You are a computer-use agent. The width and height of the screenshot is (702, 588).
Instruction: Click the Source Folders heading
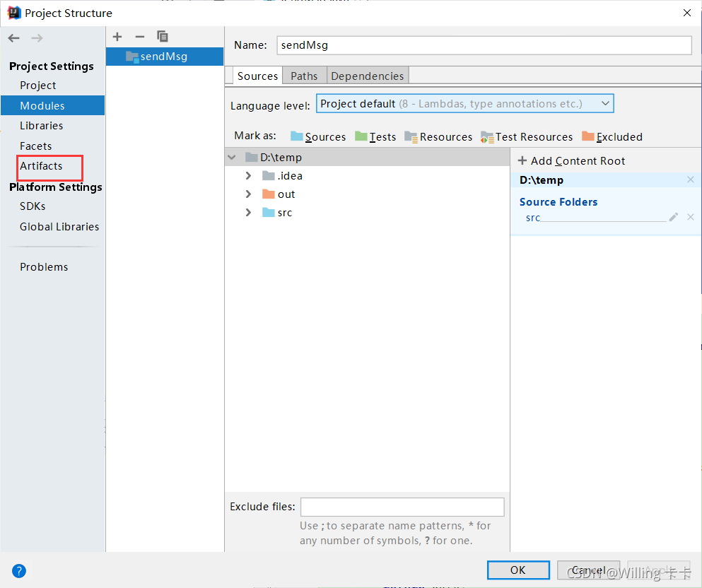(x=558, y=202)
